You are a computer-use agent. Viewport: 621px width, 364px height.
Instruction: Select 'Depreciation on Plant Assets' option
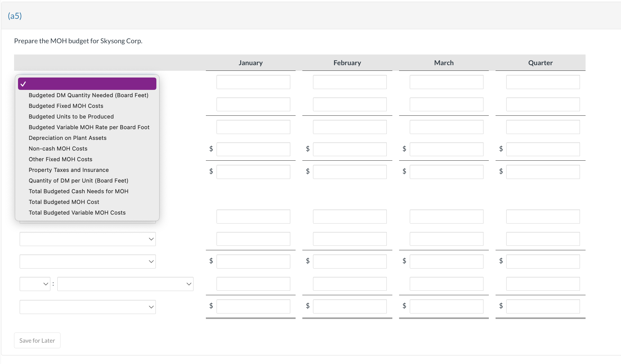pyautogui.click(x=67, y=138)
